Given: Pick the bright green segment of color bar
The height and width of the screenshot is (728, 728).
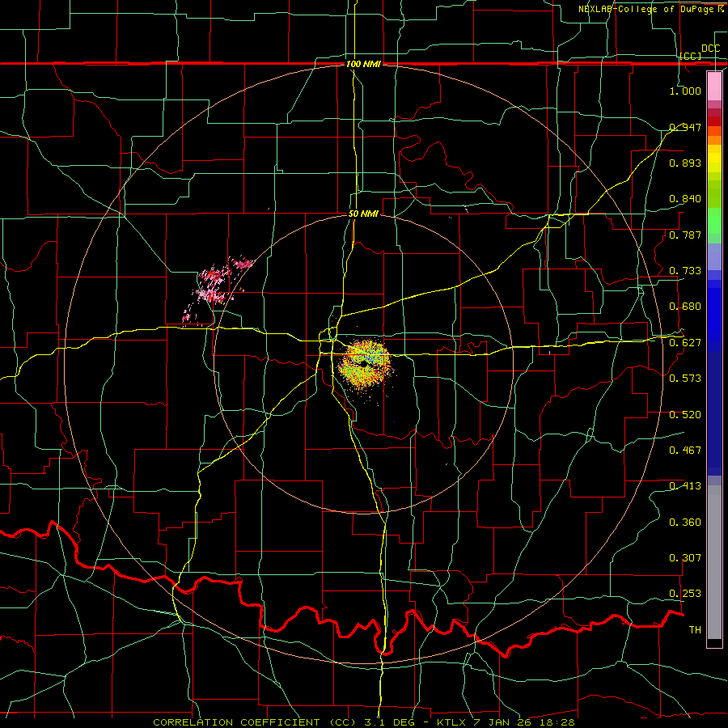Looking at the screenshot, I should pos(714,221).
